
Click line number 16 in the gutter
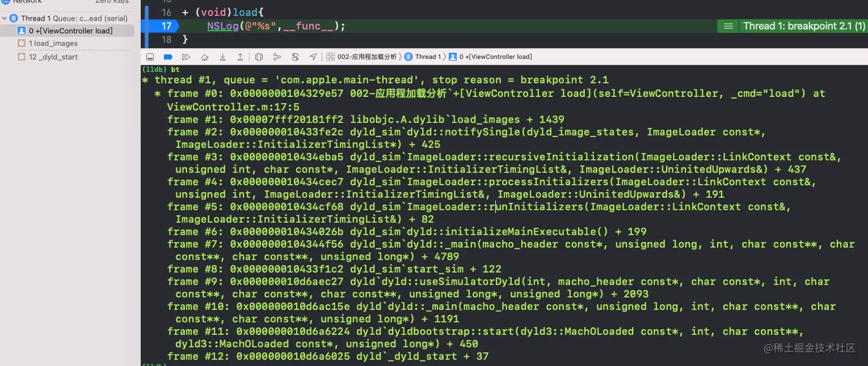[x=166, y=12]
